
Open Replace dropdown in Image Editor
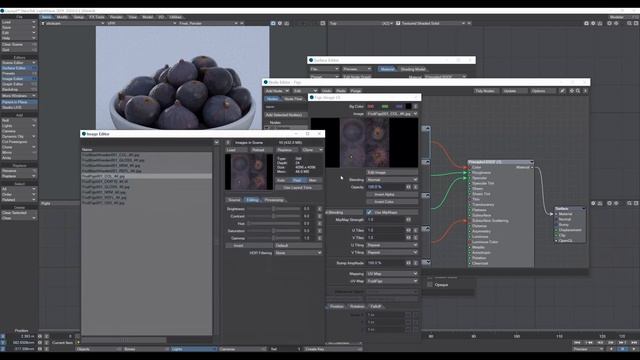point(287,150)
